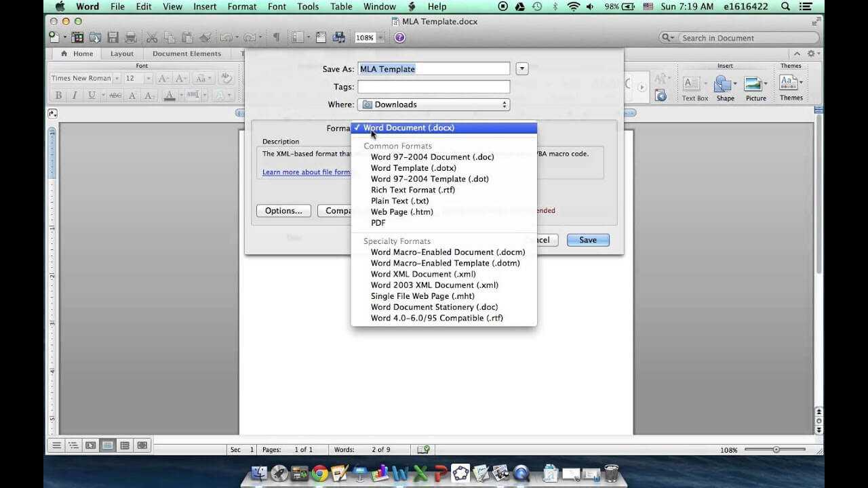Click the Cut scissors toolbar icon
The height and width of the screenshot is (488, 868).
point(152,37)
